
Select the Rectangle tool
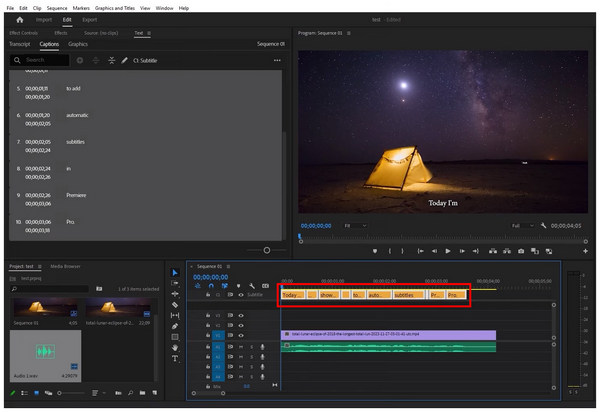(175, 337)
